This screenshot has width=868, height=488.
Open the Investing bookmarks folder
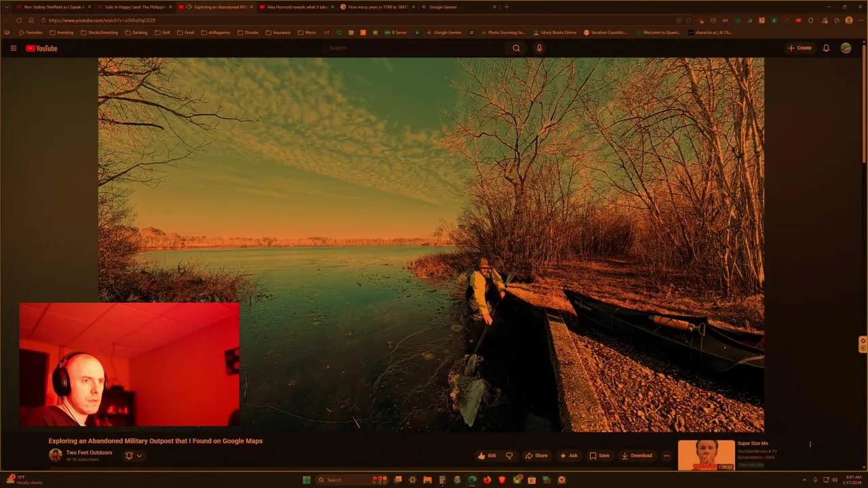point(61,33)
